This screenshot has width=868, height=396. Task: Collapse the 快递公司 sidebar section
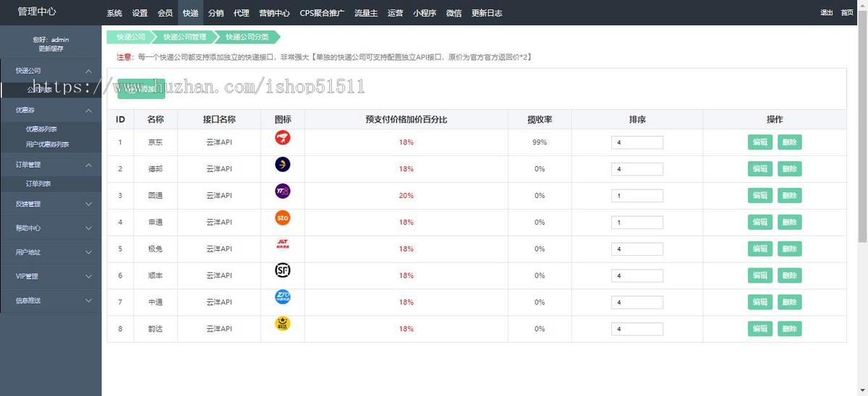[x=51, y=71]
